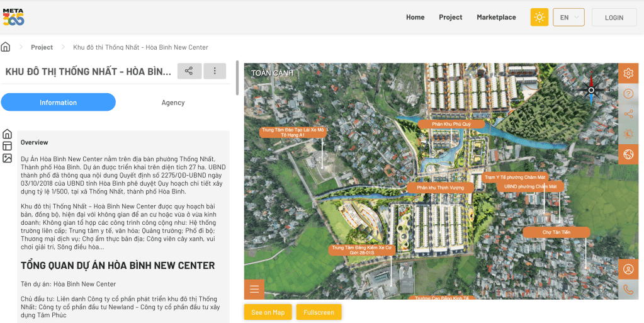This screenshot has width=644, height=323.
Task: Click the See on Map button
Action: coord(268,312)
